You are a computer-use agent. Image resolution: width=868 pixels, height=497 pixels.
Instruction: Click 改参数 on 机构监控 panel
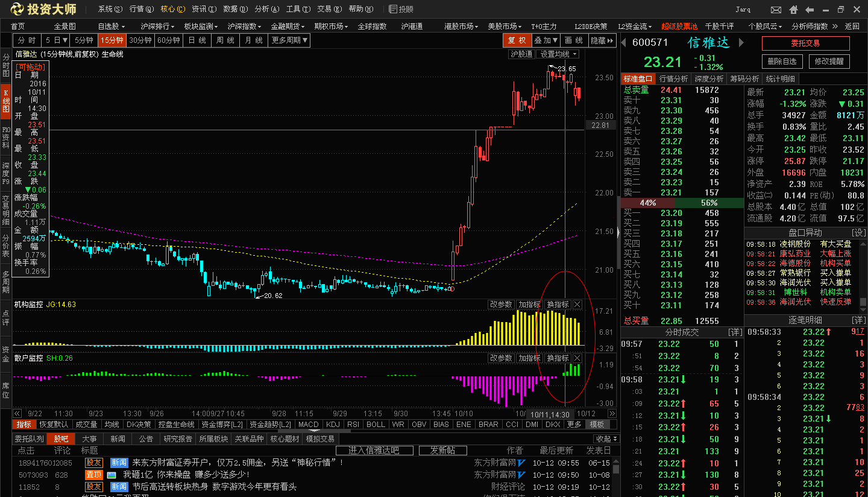click(501, 305)
